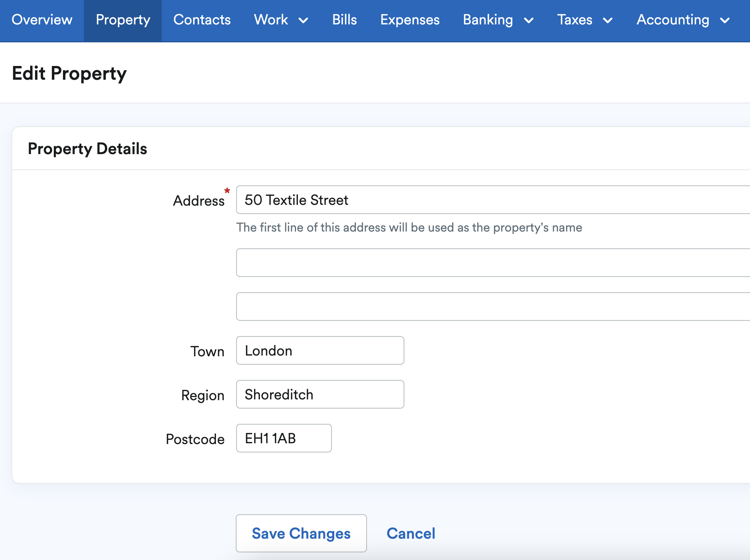The height and width of the screenshot is (560, 750).
Task: Click the Cancel link
Action: [411, 533]
